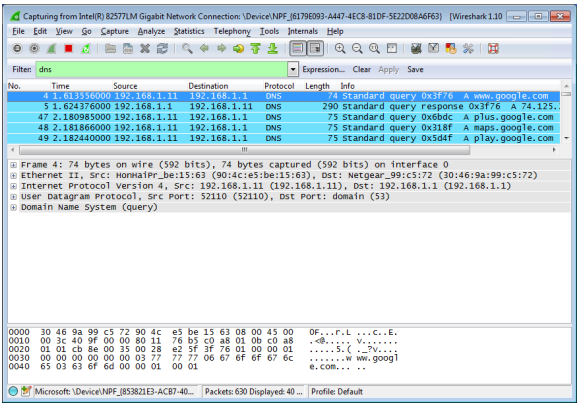Jump to the last packet icon

273,49
